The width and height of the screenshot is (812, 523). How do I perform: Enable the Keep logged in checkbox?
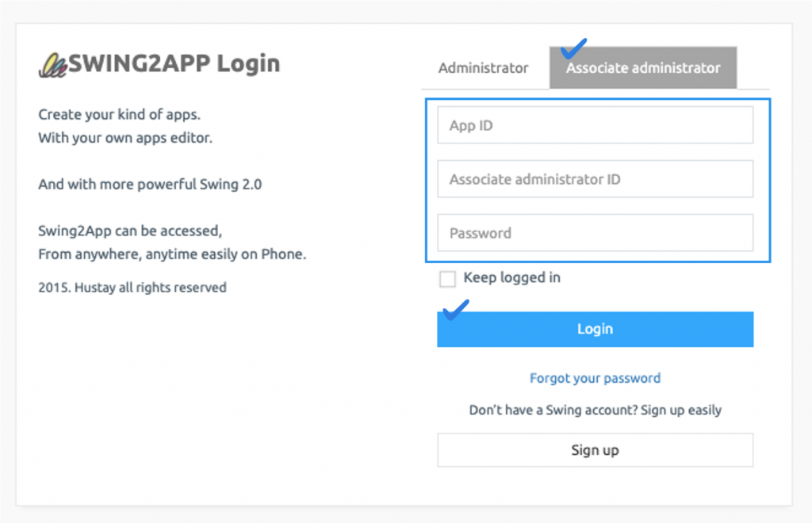tap(447, 278)
